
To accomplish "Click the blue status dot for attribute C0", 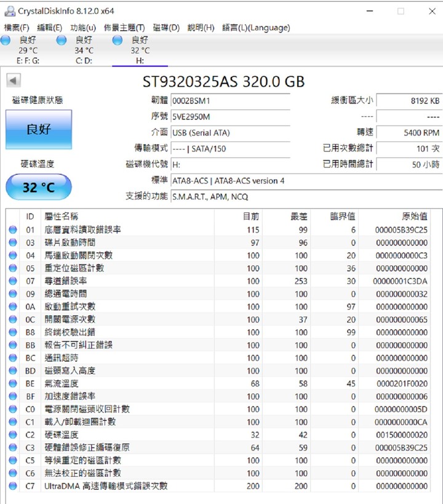I will pyautogui.click(x=13, y=409).
